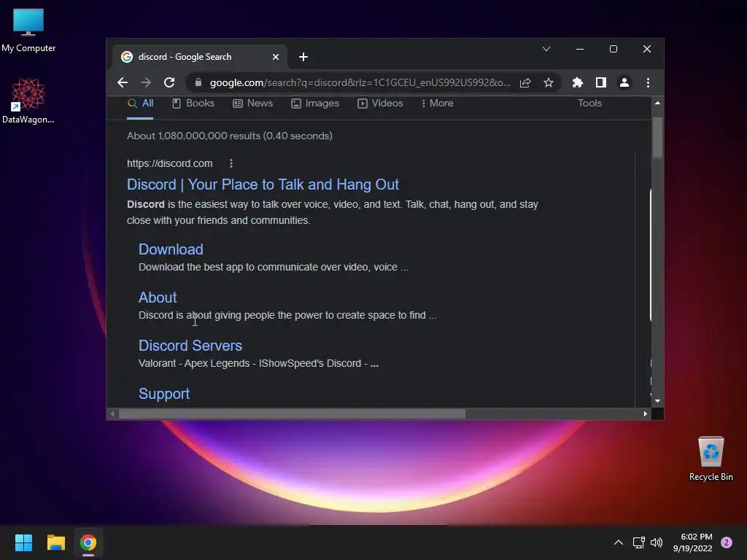Open a new tab with plus button
Viewport: 747px width, 560px height.
point(303,57)
